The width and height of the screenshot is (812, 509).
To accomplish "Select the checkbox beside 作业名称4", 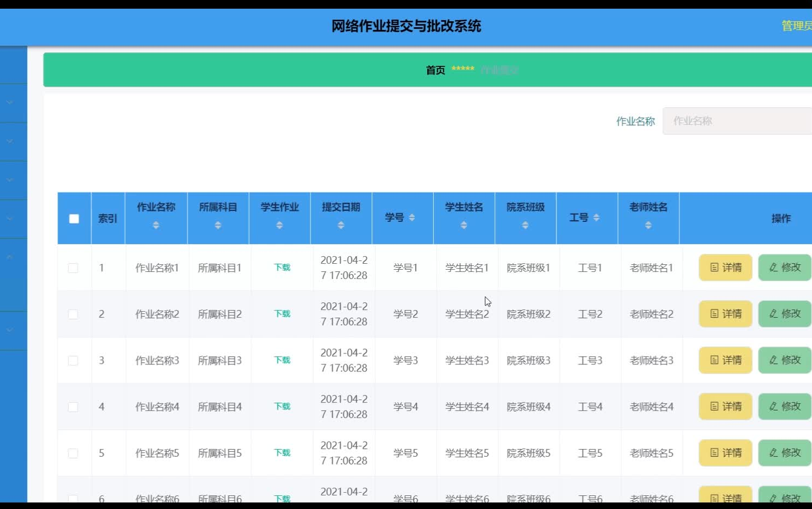I will [74, 406].
